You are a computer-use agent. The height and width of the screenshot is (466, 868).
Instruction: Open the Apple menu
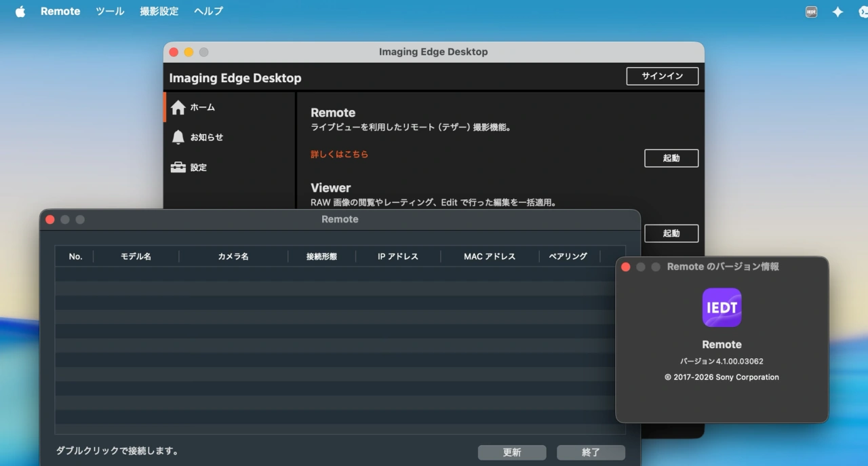point(20,12)
